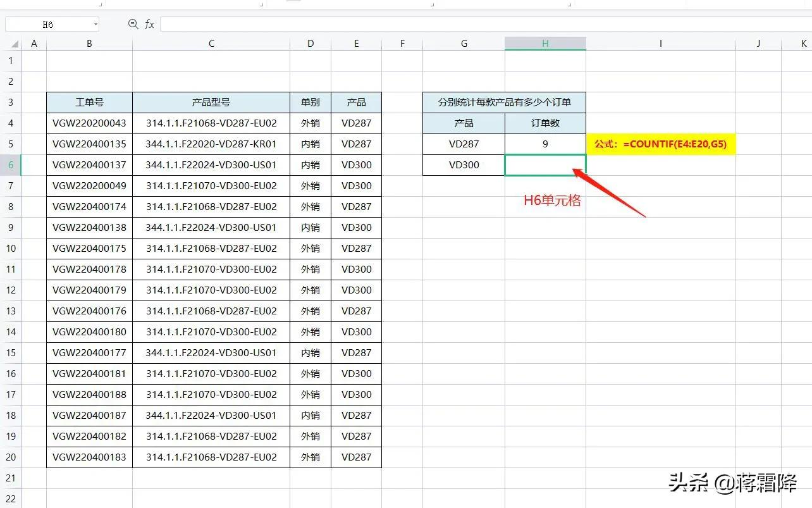812x508 pixels.
Task: Select column E header
Action: tap(357, 44)
